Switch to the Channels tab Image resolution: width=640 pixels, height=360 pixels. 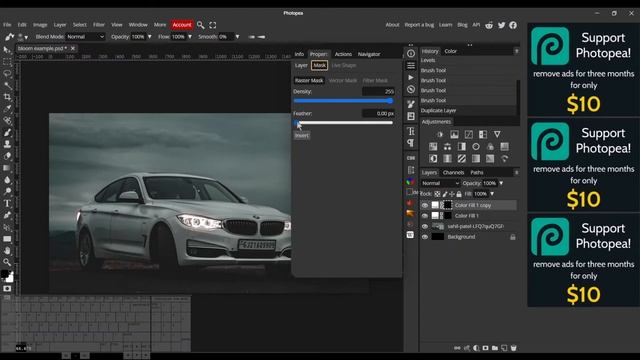click(453, 173)
